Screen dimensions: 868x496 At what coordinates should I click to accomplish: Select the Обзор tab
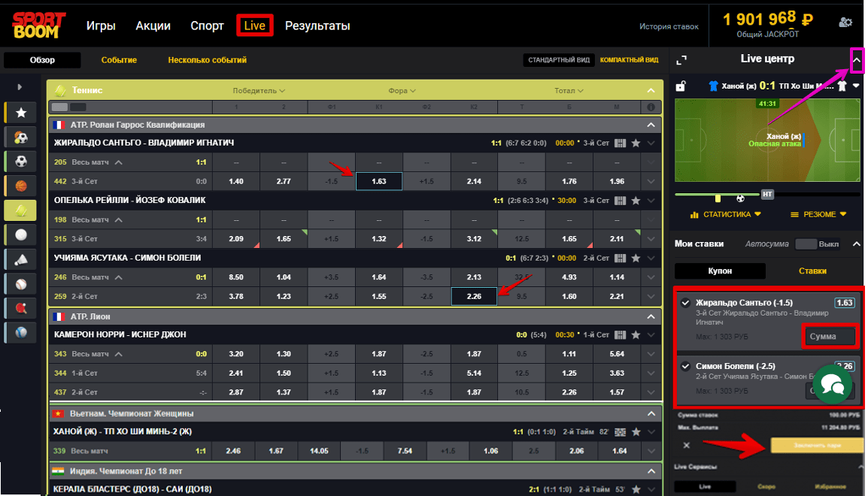43,59
